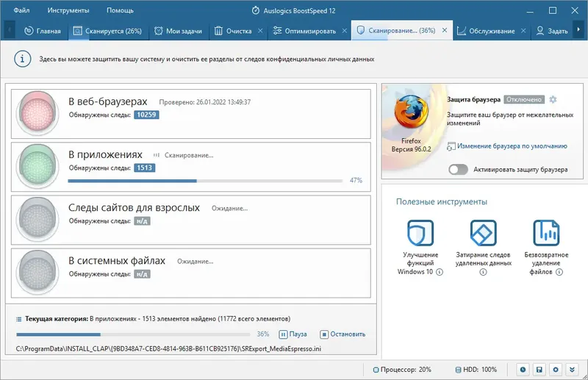Open browser protection settings gear

[553, 99]
